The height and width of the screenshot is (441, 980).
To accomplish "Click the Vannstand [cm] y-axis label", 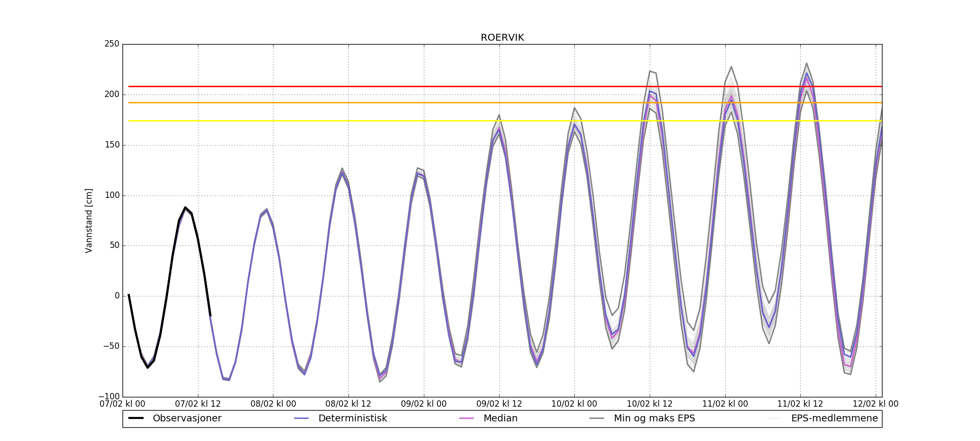I will [x=89, y=220].
